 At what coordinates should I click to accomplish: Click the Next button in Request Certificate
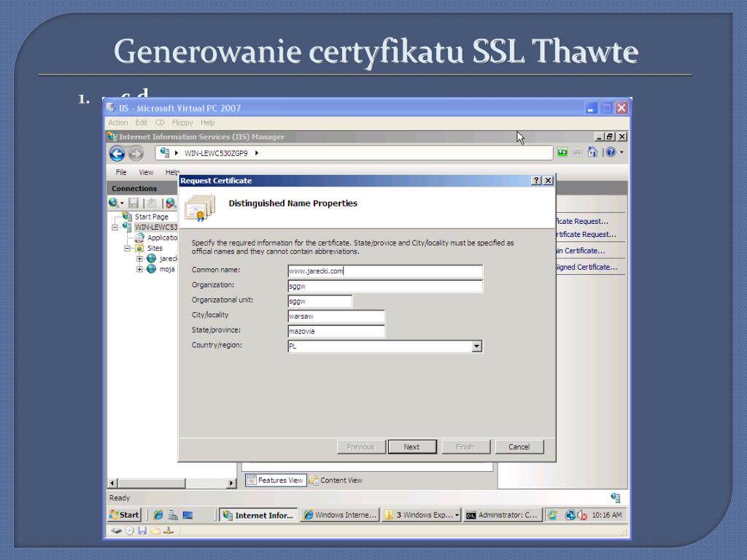point(411,447)
